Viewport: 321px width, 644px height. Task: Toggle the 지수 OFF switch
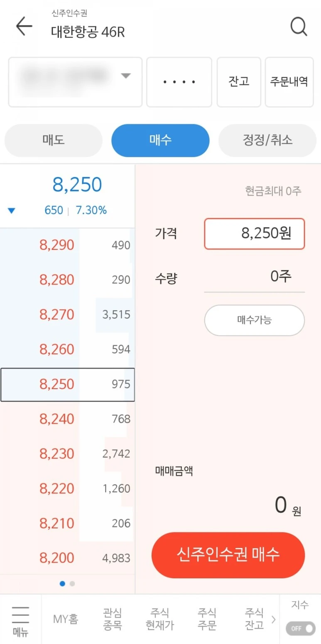point(300,628)
